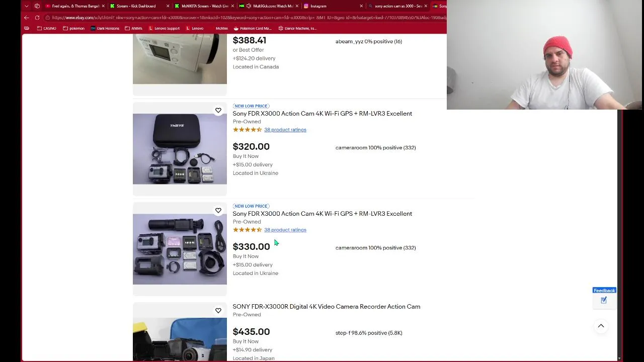Toggle watchlist heart on $330.00 listing
The image size is (644, 362).
218,210
